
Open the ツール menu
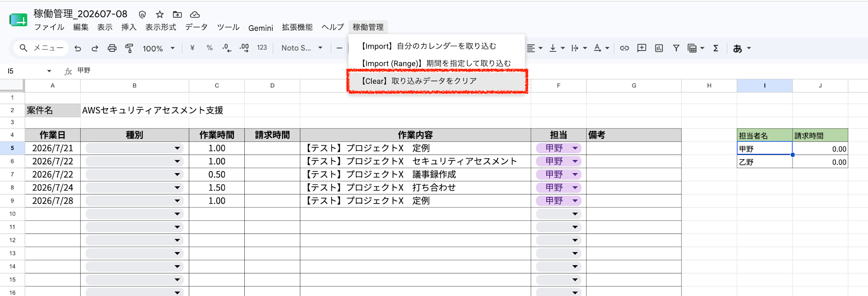(x=228, y=27)
